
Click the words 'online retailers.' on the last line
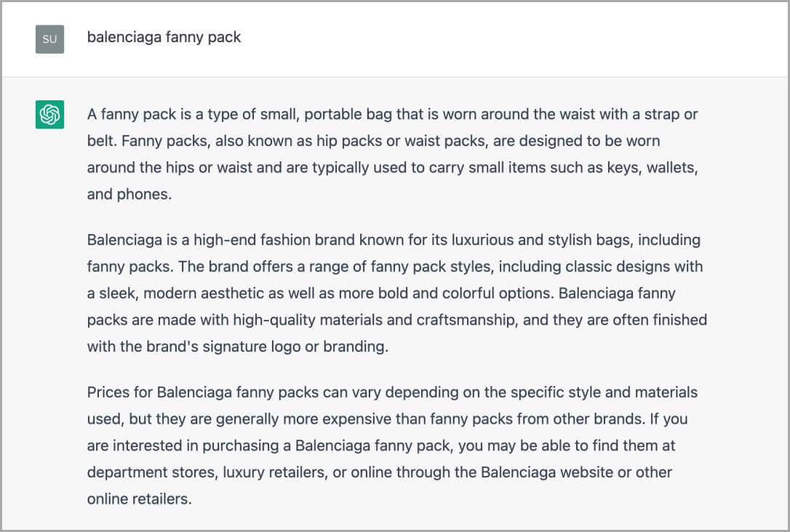[x=139, y=499]
